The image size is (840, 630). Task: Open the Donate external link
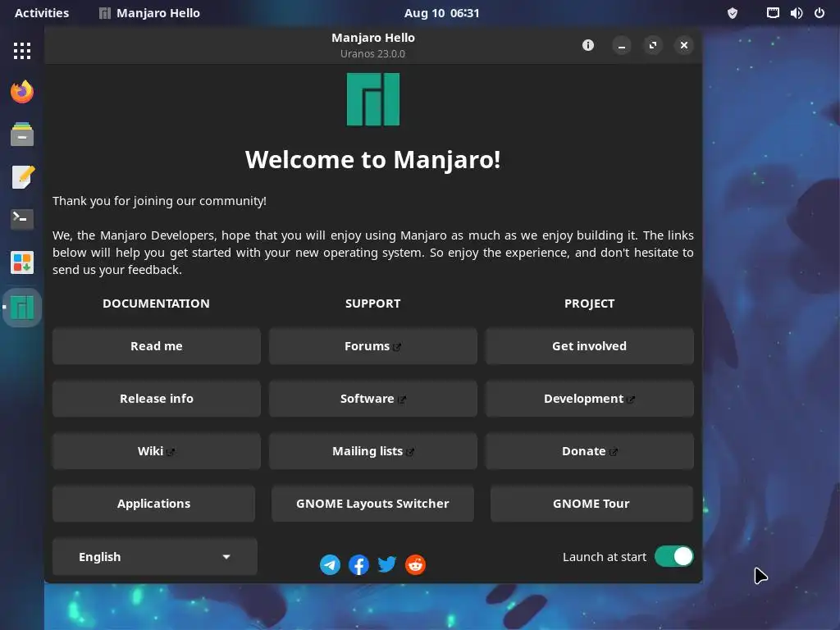click(x=589, y=451)
